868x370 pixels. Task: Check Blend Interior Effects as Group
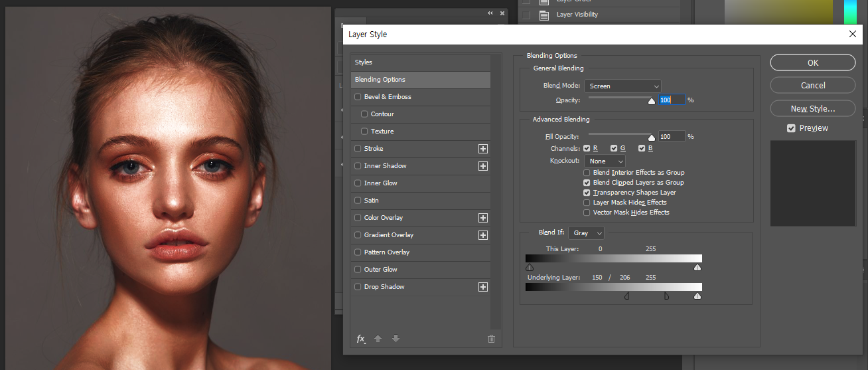coord(587,173)
